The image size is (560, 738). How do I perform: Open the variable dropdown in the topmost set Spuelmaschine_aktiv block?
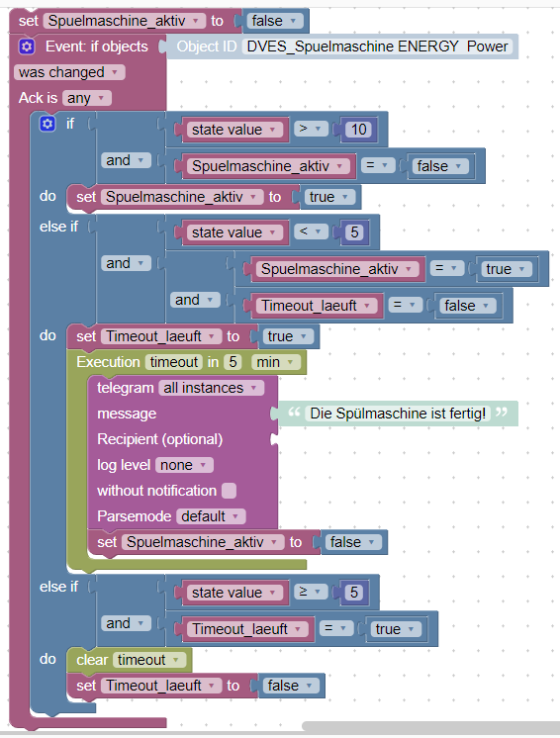125,21
